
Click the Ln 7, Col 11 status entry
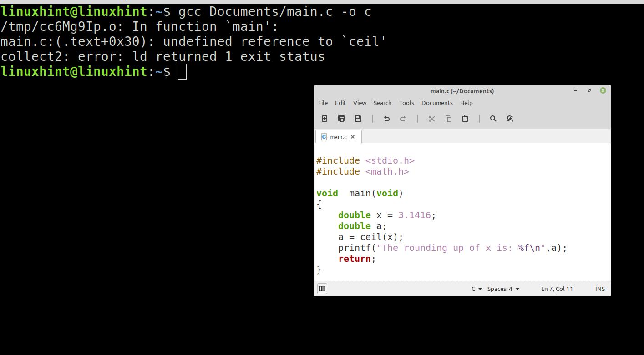click(x=557, y=289)
